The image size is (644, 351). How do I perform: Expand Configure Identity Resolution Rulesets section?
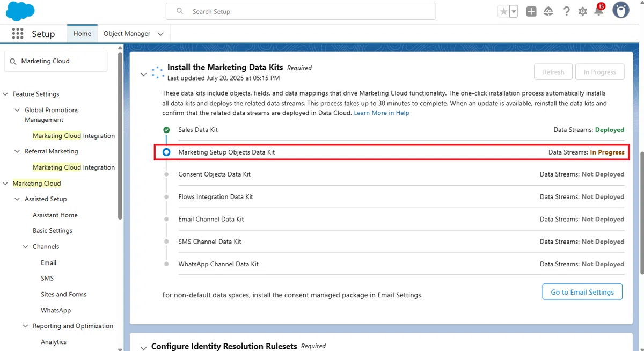click(143, 348)
